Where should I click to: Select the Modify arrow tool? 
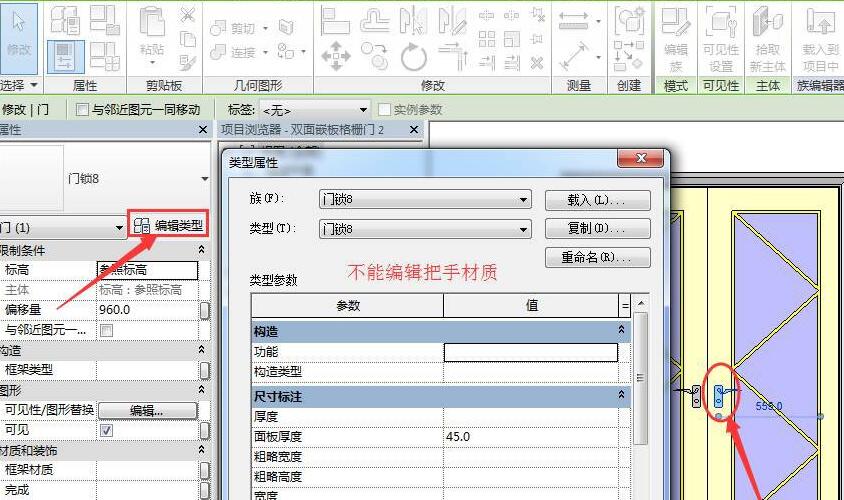tap(19, 38)
